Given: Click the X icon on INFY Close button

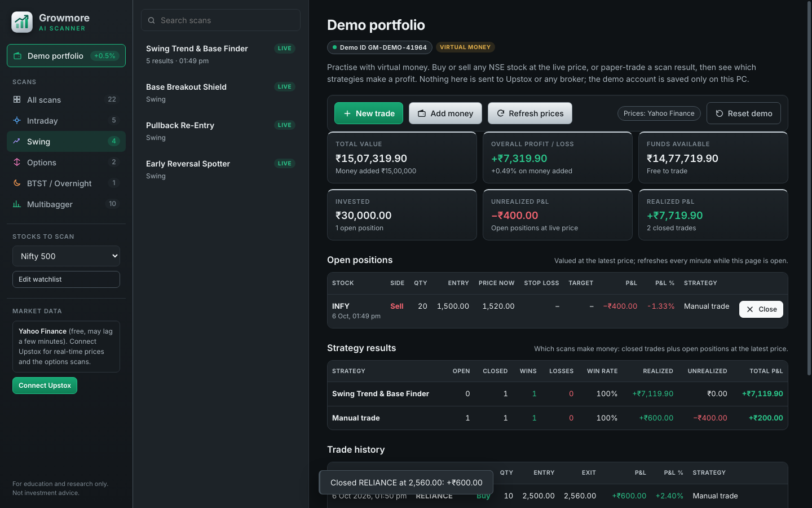Looking at the screenshot, I should 750,309.
